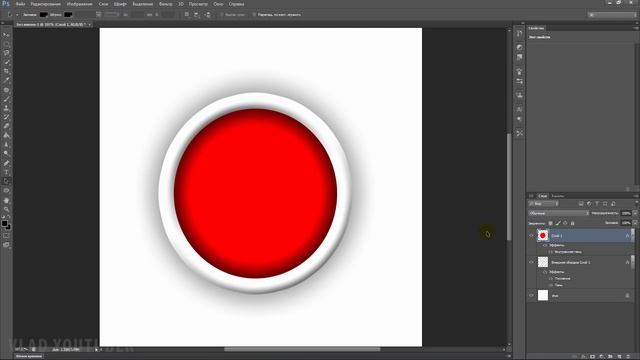This screenshot has width=640, height=360.
Task: Toggle Quick Mask mode in toolbar
Action: pyautogui.click(x=6, y=236)
